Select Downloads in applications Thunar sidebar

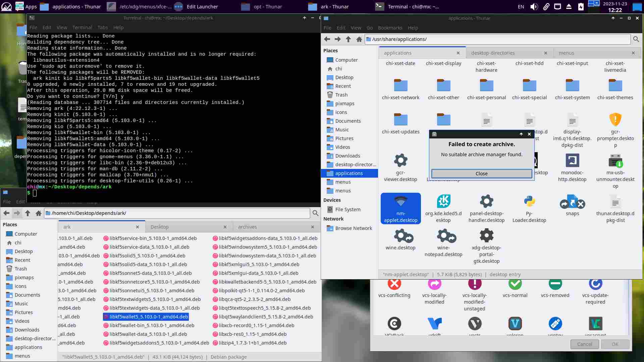[347, 156]
